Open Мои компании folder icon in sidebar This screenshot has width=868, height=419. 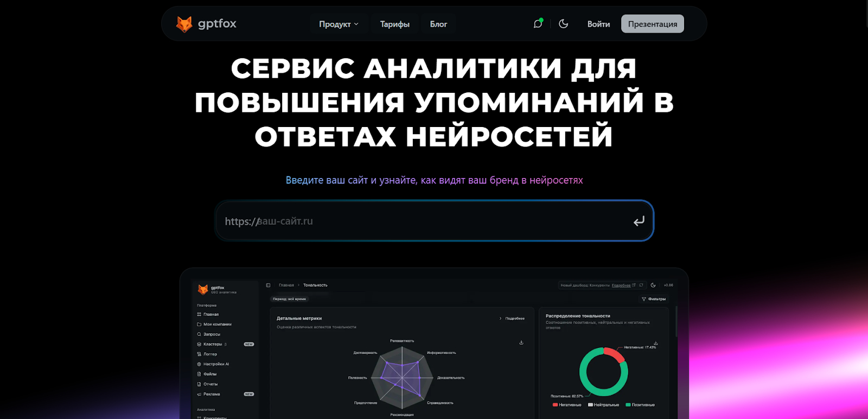199,324
